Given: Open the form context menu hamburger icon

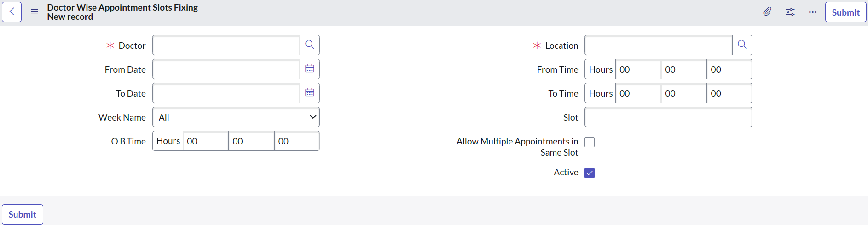Looking at the screenshot, I should click(x=35, y=12).
